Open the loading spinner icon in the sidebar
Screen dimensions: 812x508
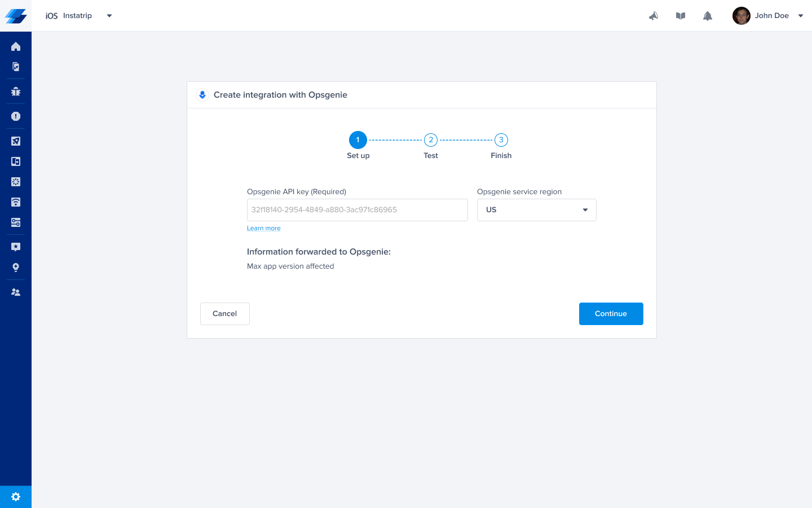16,182
